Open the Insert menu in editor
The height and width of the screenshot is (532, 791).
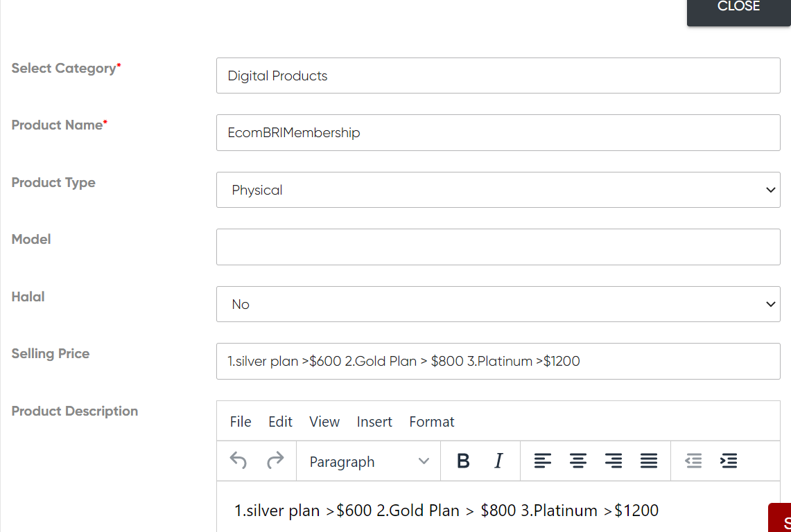374,422
